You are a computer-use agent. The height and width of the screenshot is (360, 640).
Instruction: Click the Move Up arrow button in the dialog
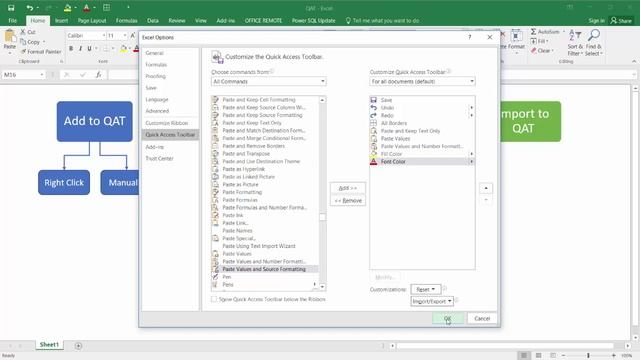[x=486, y=188]
